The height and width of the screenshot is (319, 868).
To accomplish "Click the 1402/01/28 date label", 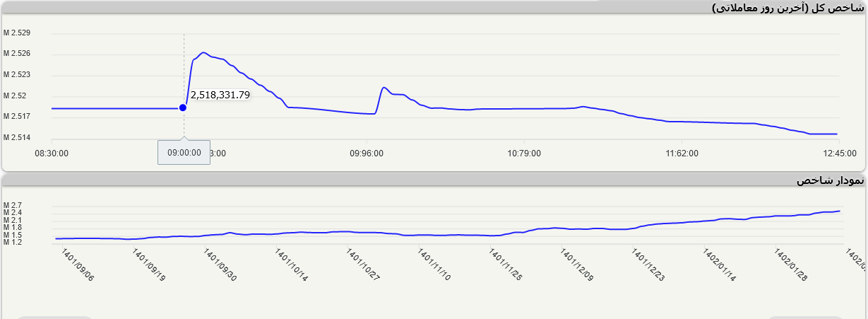I will 790,265.
